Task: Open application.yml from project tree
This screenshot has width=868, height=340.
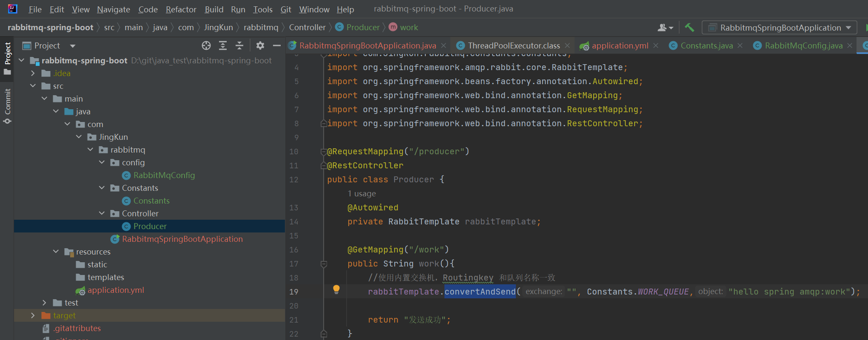Action: [115, 290]
